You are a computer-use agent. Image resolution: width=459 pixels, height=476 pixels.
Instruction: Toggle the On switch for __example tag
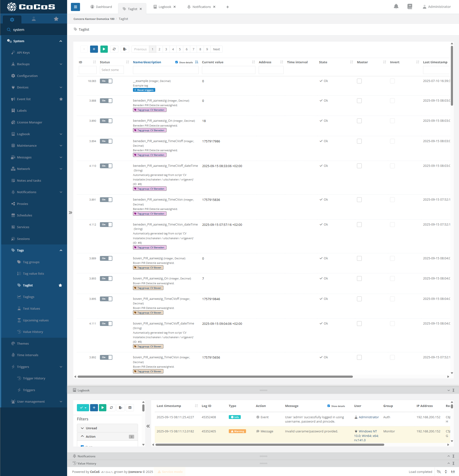[x=106, y=81]
